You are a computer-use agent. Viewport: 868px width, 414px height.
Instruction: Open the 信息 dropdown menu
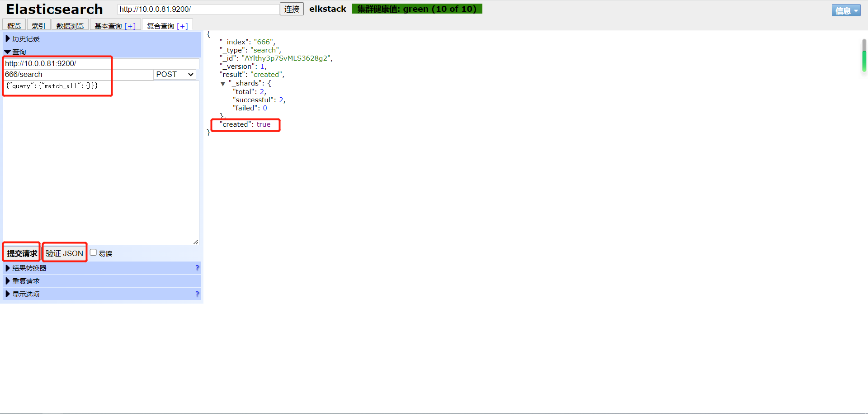(846, 10)
